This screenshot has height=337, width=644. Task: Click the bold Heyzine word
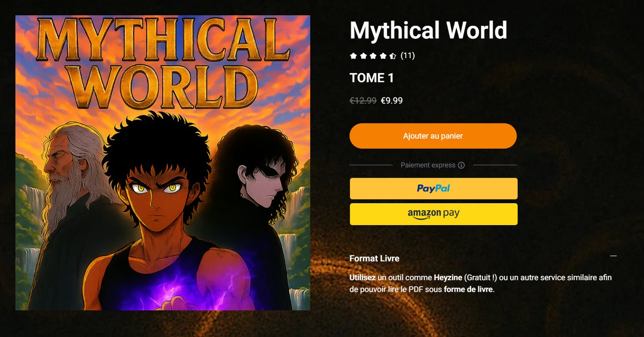point(448,277)
